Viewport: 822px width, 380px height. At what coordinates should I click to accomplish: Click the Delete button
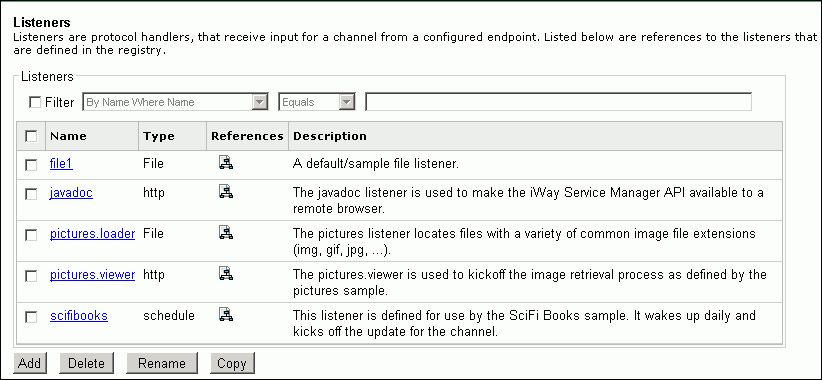tap(86, 363)
